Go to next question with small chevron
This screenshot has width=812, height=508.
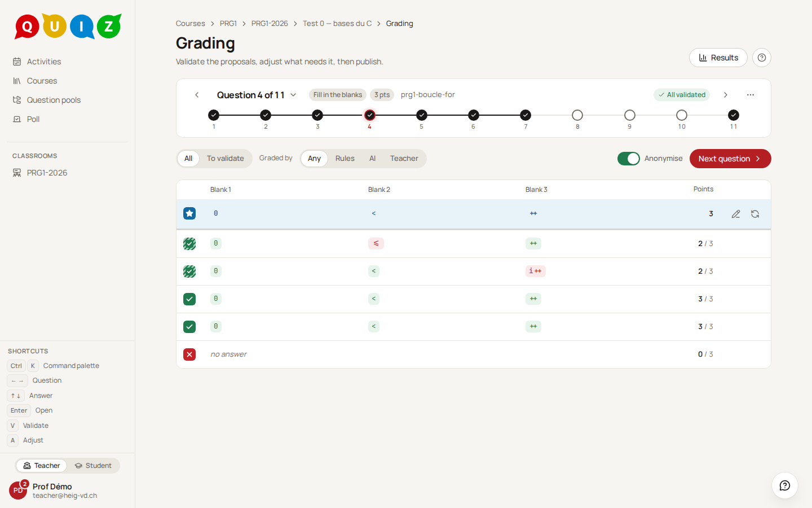click(x=726, y=95)
